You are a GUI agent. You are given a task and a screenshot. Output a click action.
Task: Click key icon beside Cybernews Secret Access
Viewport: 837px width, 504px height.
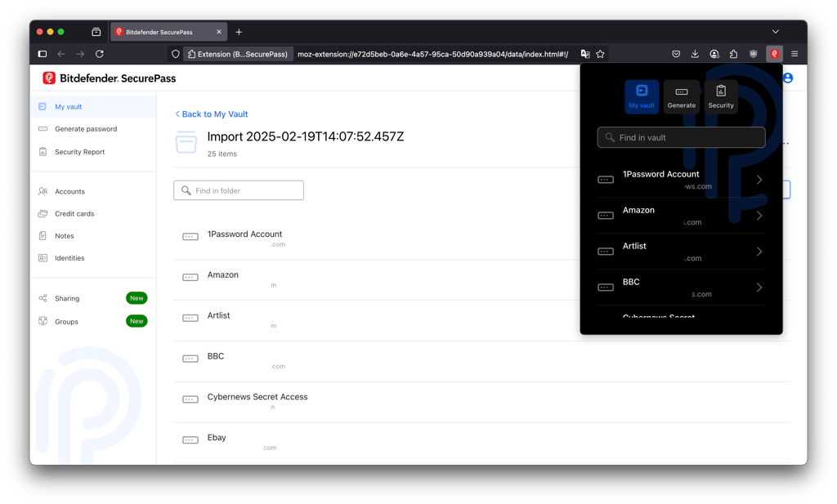point(190,399)
